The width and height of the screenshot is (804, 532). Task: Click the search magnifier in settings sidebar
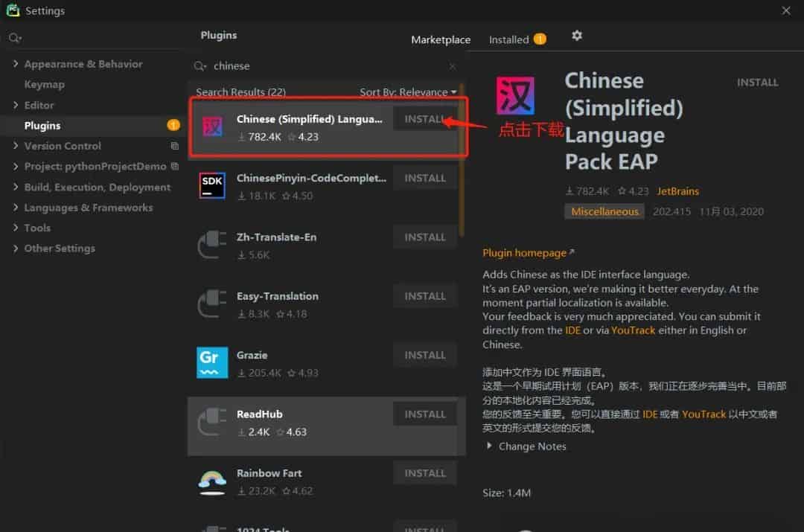(x=14, y=38)
